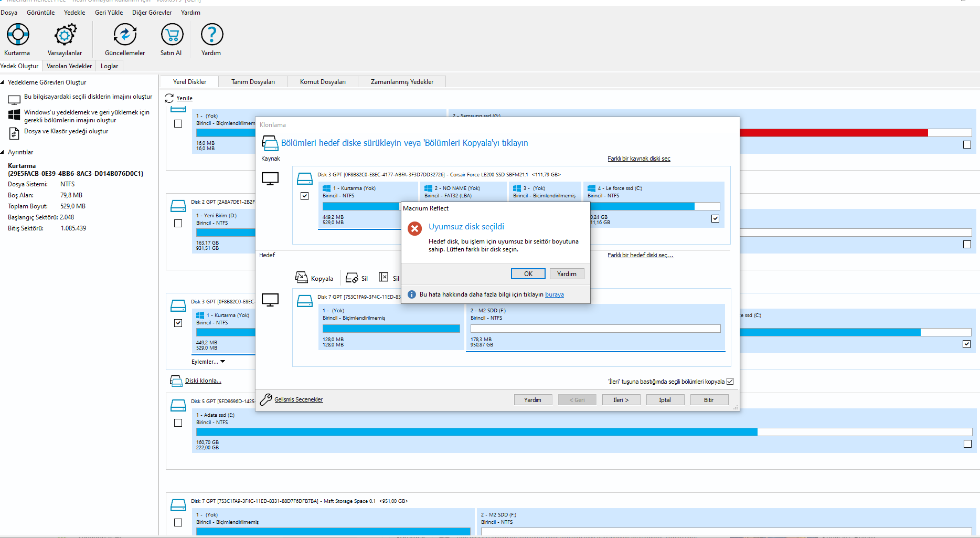Click the Disk 5 drive icon in the main window
Image resolution: width=980 pixels, height=538 pixels.
tap(178, 405)
